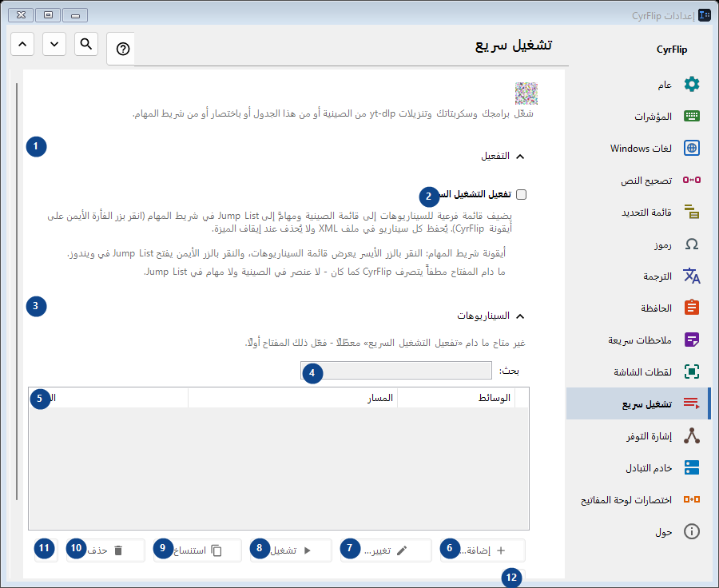The height and width of the screenshot is (588, 719).
Task: Open the الحافظة clipboard icon
Action: pos(692,308)
